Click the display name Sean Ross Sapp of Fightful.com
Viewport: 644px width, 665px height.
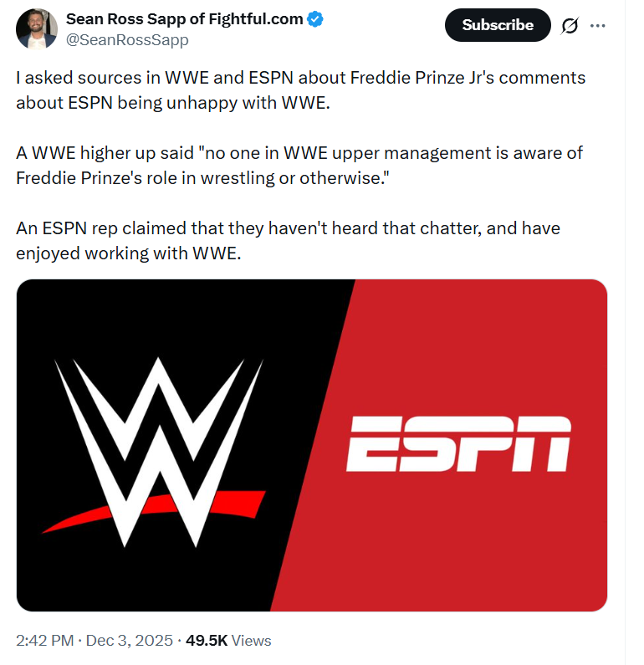click(x=184, y=19)
